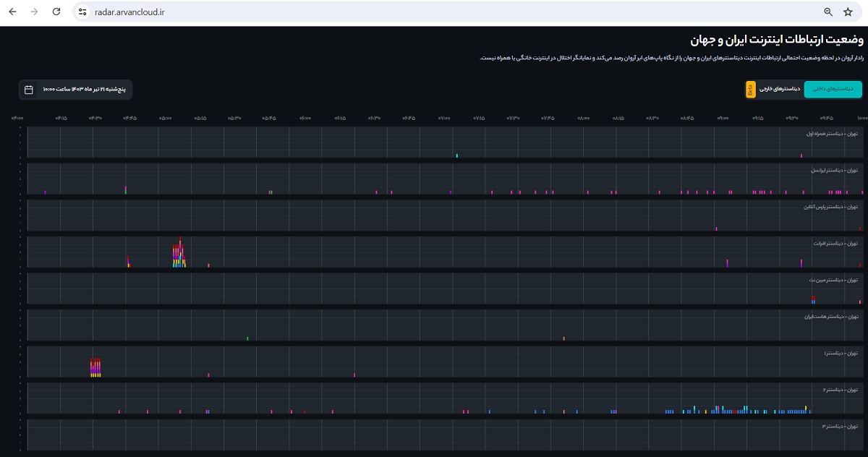
Task: Click the yellow Beta badge
Action: tap(750, 90)
